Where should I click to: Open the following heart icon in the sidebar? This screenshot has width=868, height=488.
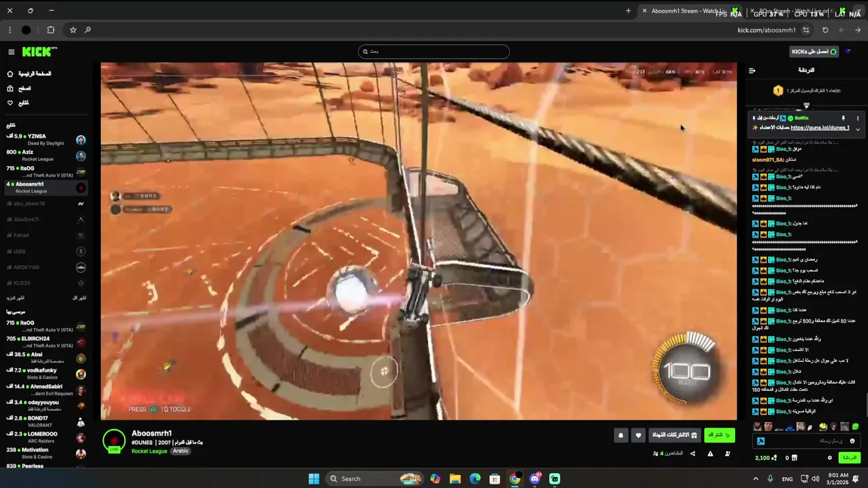pos(10,103)
